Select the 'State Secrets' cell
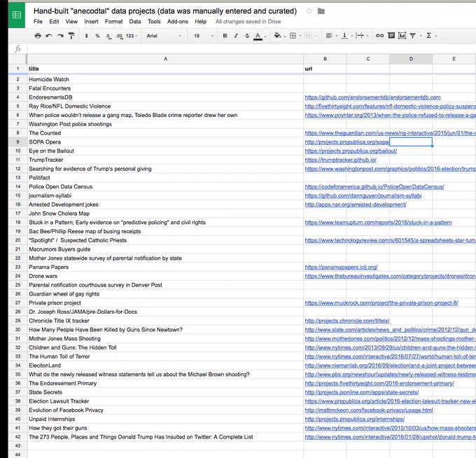This screenshot has height=458, width=476. click(165, 392)
